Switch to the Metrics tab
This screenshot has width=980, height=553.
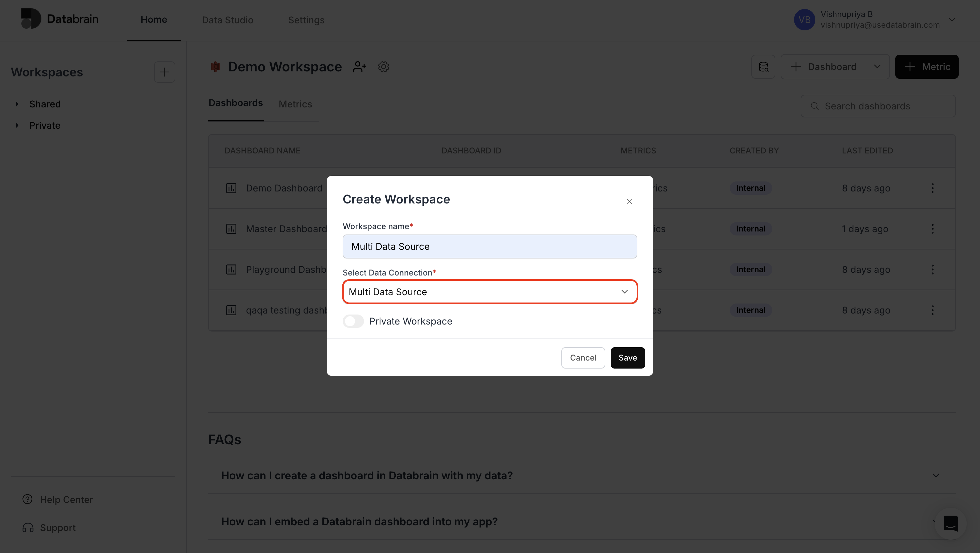click(295, 104)
